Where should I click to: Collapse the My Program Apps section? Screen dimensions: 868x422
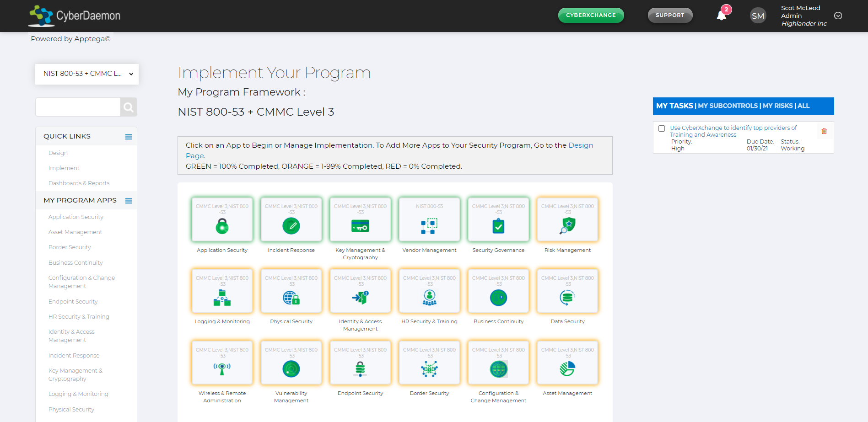129,201
